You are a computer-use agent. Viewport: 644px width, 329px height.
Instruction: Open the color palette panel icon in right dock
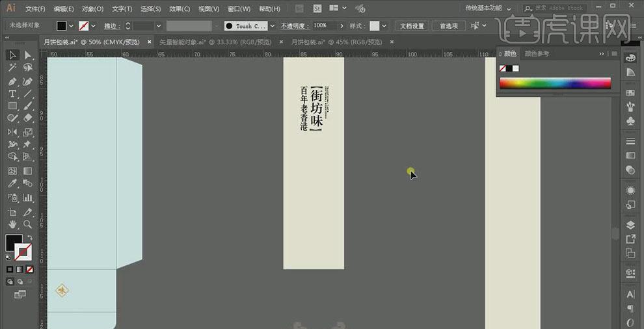point(630,58)
